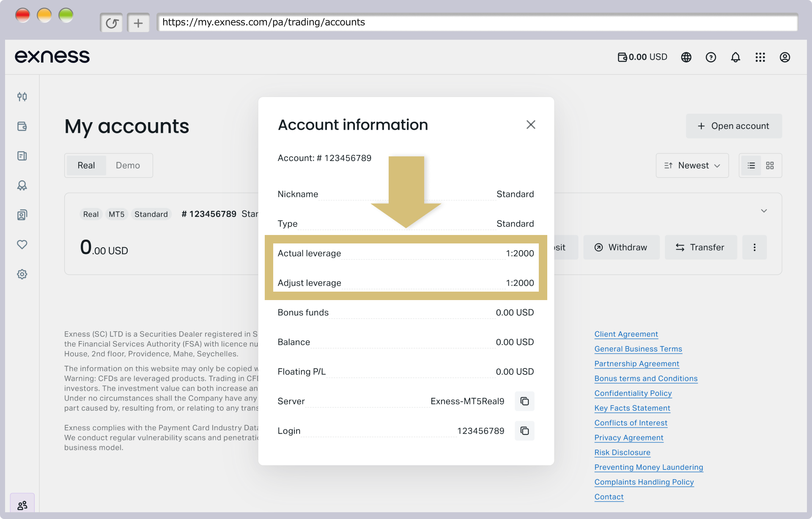Viewport: 812px width, 519px height.
Task: Select the Demo accounts tab
Action: click(128, 166)
